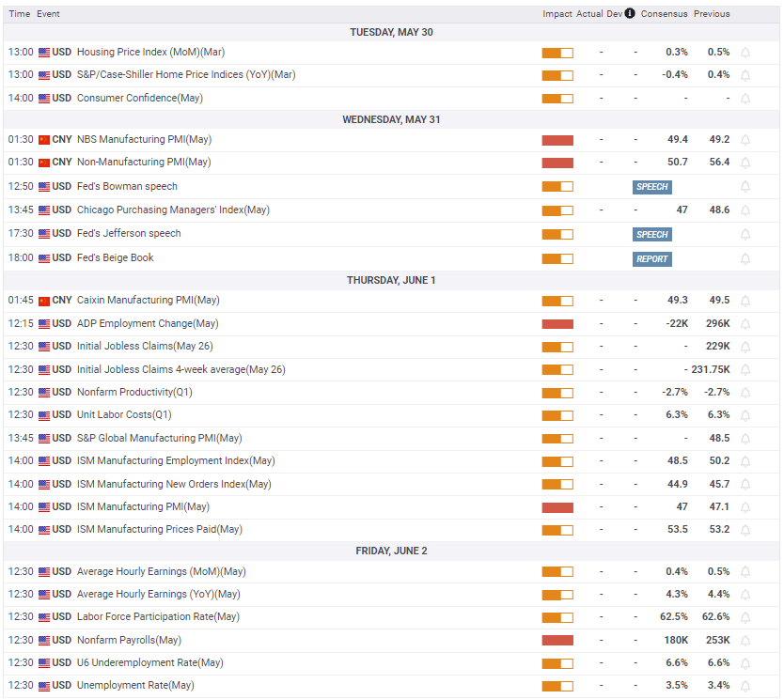Open ISM Manufacturing PMI(May) event
784x699 pixels.
coord(143,506)
